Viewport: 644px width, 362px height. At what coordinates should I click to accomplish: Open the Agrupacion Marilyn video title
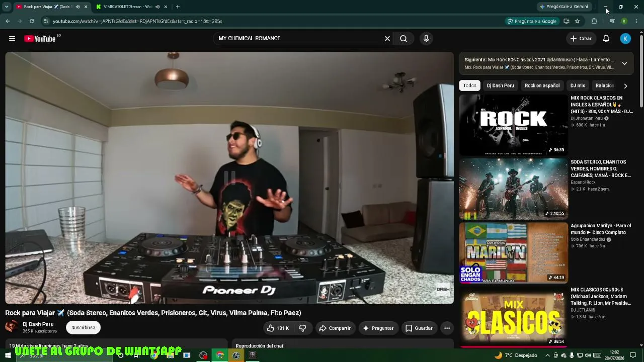click(x=601, y=229)
